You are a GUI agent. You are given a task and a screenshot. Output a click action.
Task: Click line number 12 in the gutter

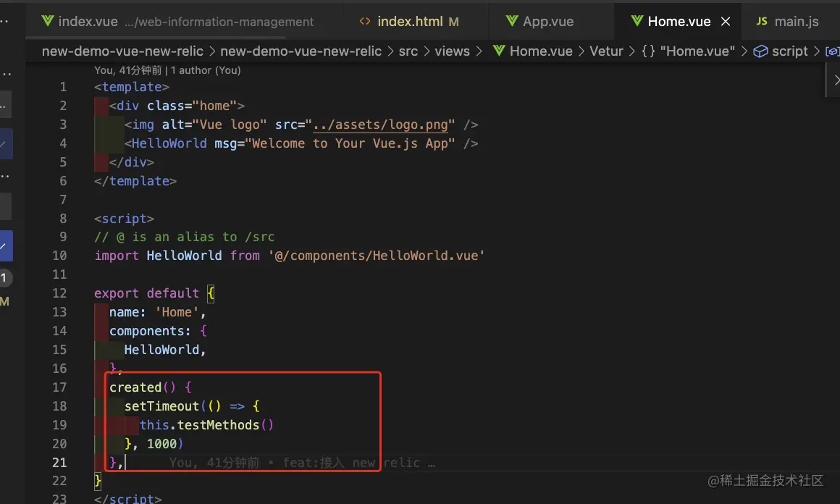[59, 293]
